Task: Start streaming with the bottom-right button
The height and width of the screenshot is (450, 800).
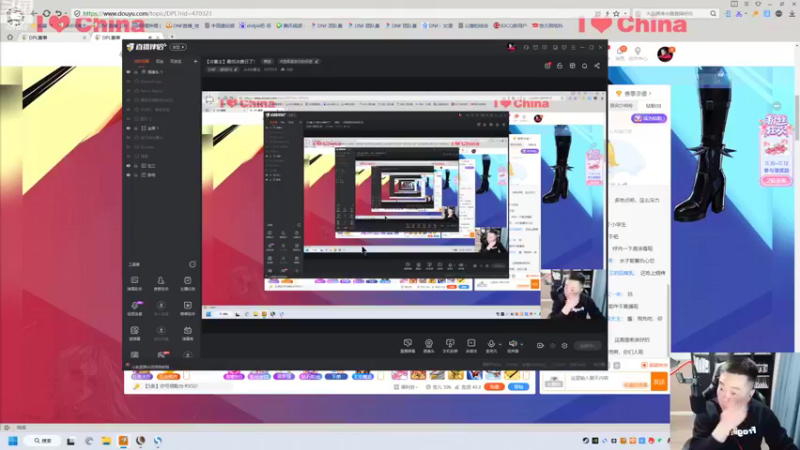Action: [x=587, y=345]
